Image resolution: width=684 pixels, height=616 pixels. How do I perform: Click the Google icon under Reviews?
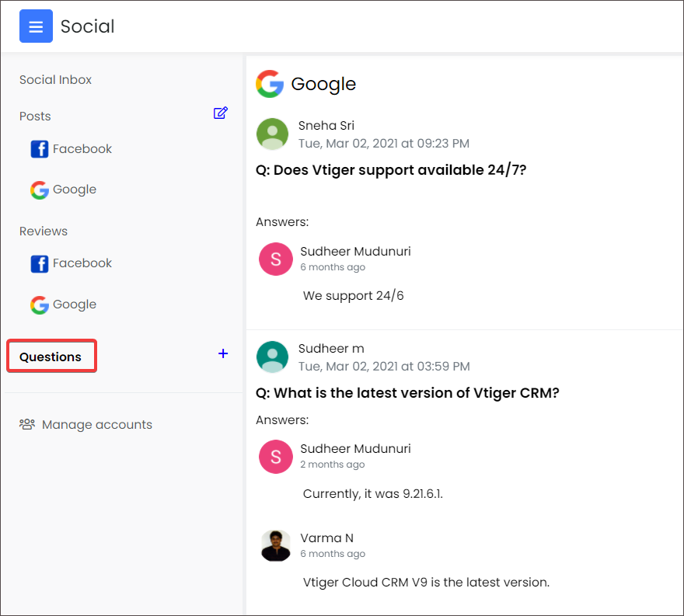point(40,305)
